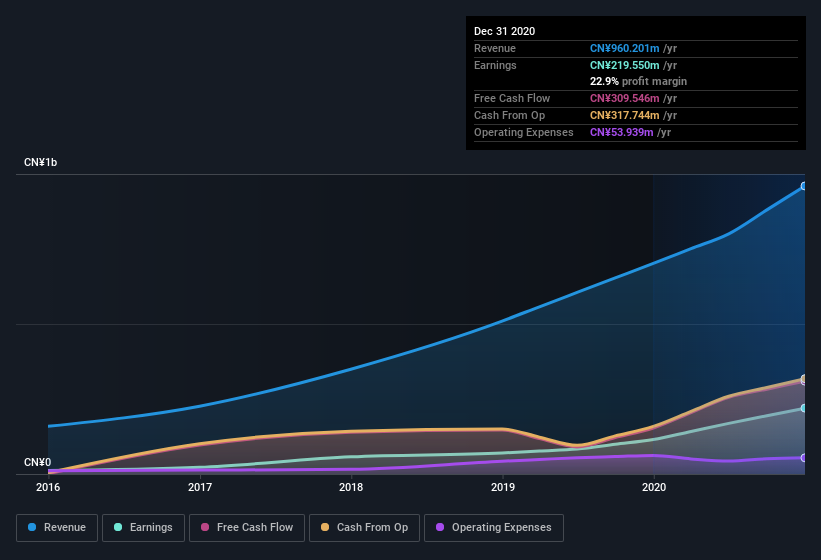Click the CN¥53.939m operating expenses value
Image resolution: width=821 pixels, height=560 pixels.
click(x=622, y=132)
